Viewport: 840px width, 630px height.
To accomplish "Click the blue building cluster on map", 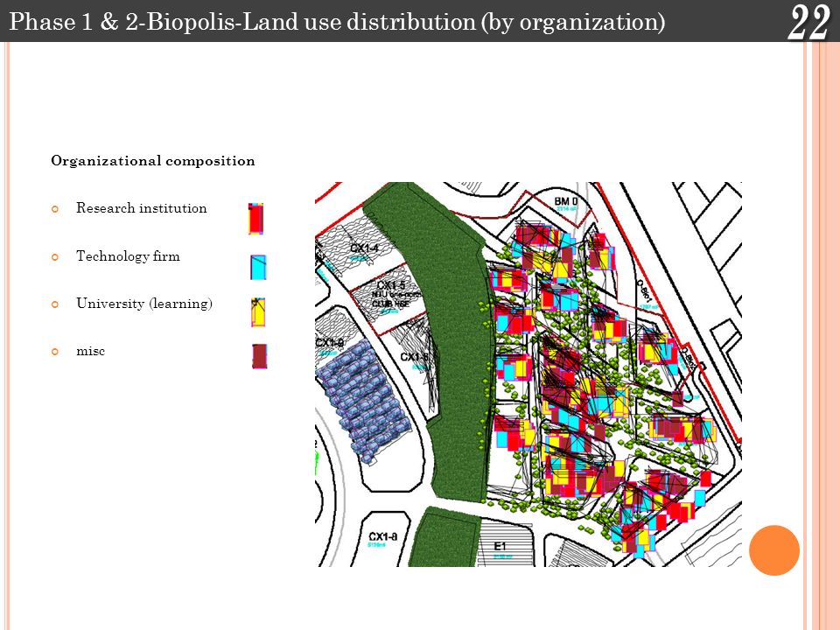I will pyautogui.click(x=362, y=400).
